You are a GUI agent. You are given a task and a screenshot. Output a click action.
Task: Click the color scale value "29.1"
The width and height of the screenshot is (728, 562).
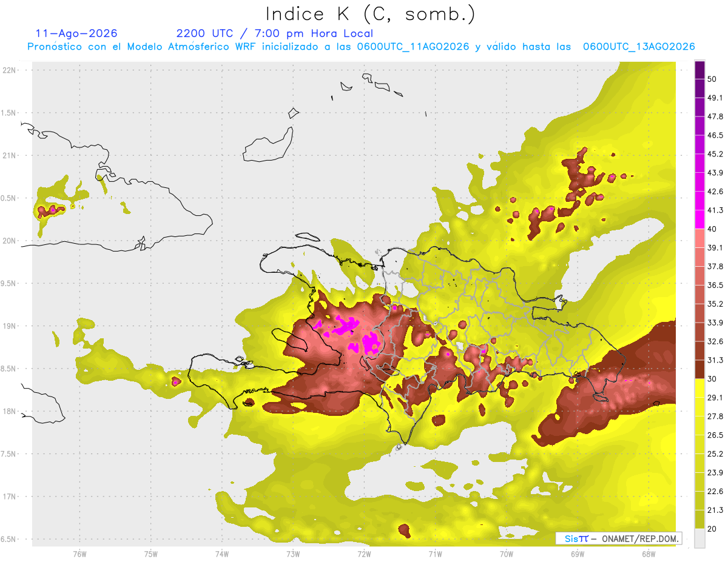[x=715, y=398]
